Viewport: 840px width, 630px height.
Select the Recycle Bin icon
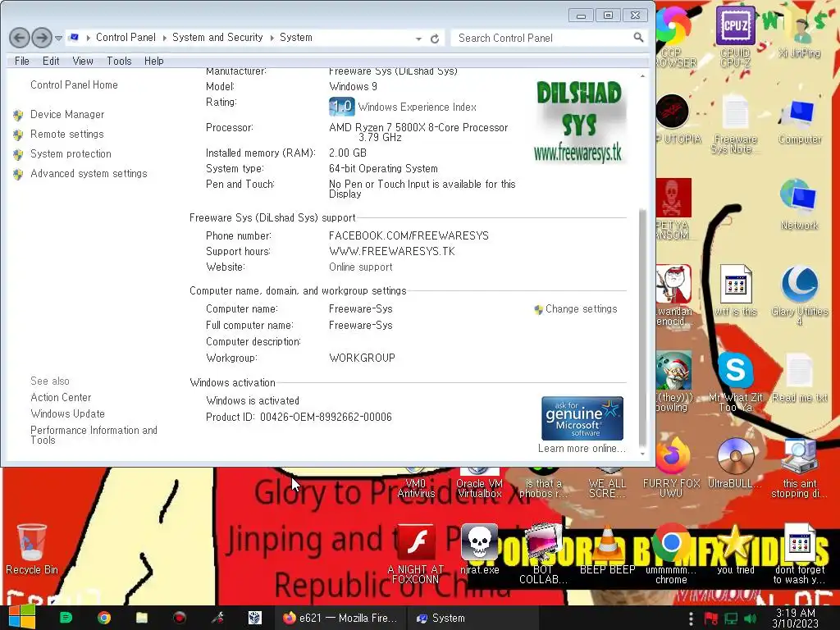point(32,549)
